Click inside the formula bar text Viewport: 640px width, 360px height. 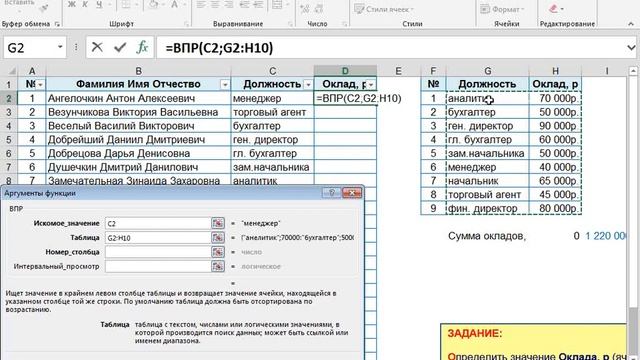[x=219, y=48]
